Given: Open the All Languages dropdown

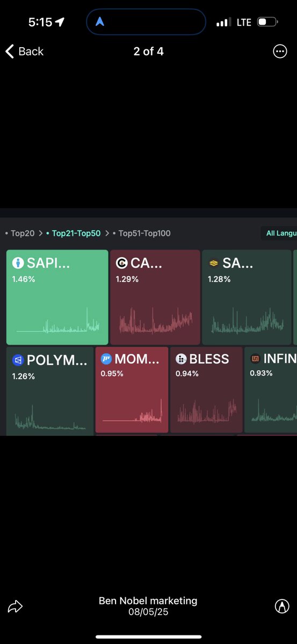Looking at the screenshot, I should (278, 233).
